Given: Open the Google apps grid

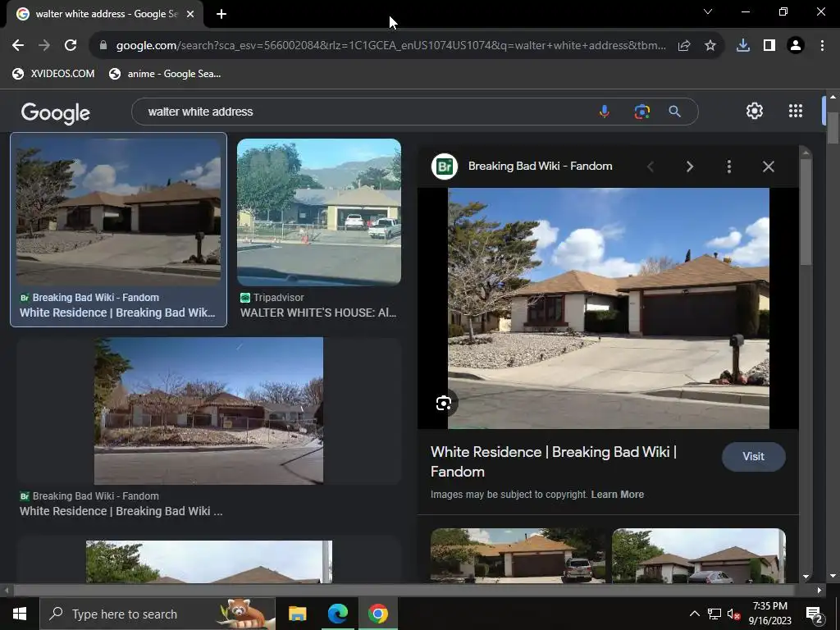Looking at the screenshot, I should click(x=796, y=111).
